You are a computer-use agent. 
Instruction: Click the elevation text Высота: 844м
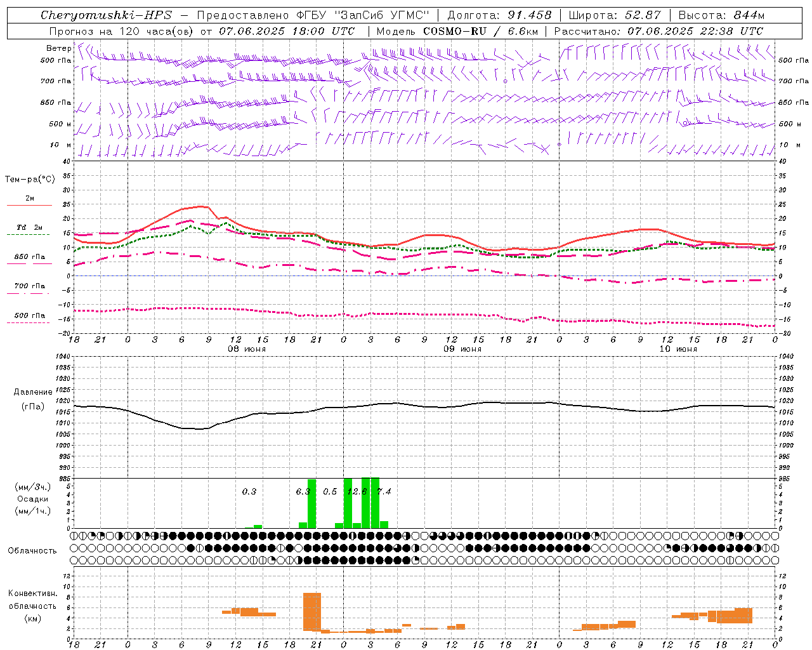coord(721,15)
